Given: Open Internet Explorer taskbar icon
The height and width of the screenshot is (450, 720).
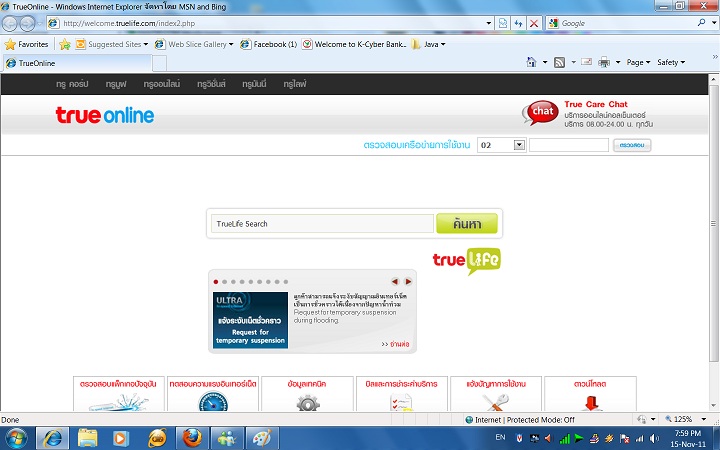Looking at the screenshot, I should [52, 438].
